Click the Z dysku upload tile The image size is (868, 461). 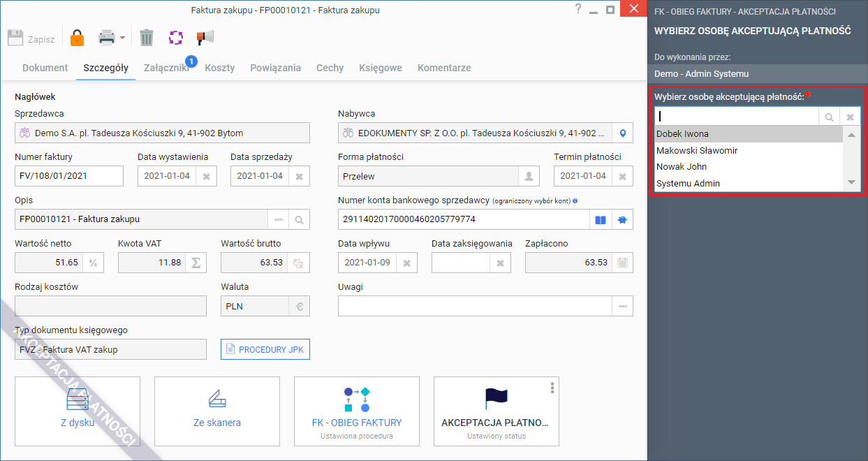78,411
